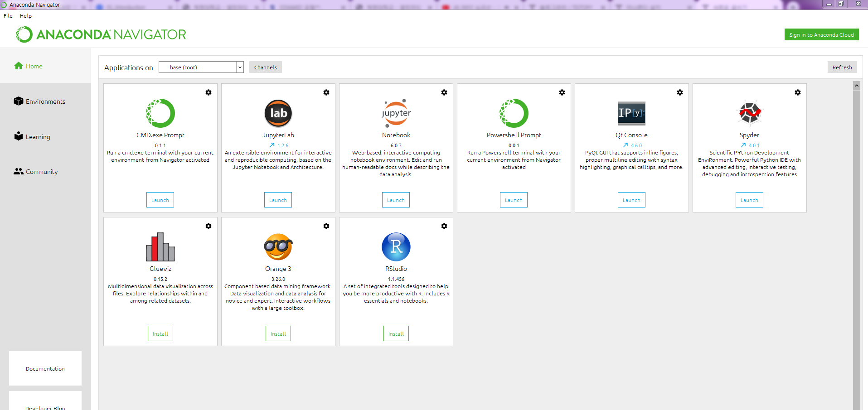Install RStudio

396,333
